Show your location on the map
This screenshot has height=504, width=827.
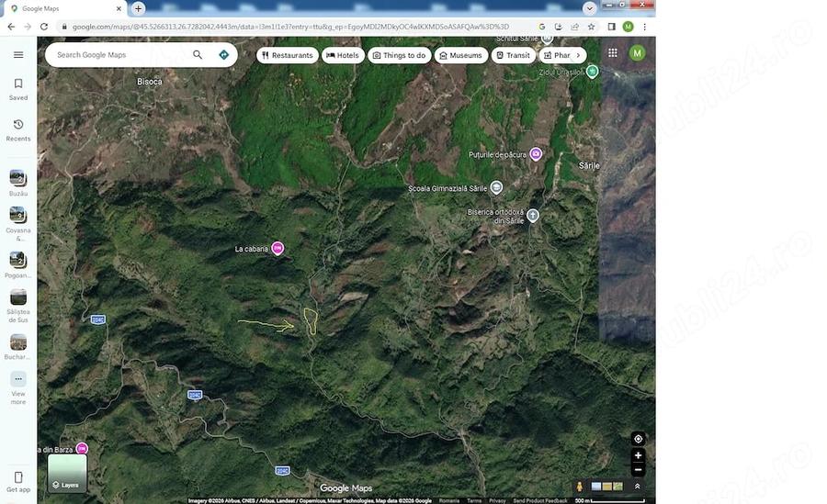pyautogui.click(x=638, y=439)
